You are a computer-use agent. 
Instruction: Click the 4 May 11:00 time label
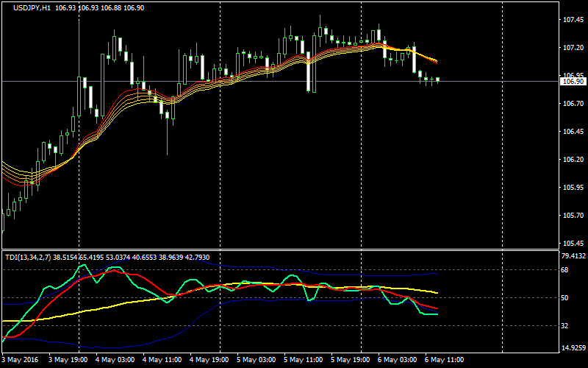pos(162,360)
